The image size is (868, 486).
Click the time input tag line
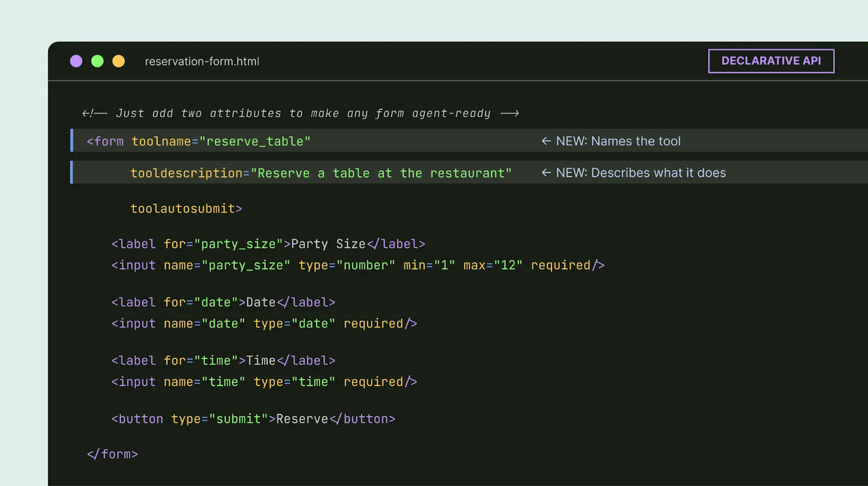(x=264, y=382)
